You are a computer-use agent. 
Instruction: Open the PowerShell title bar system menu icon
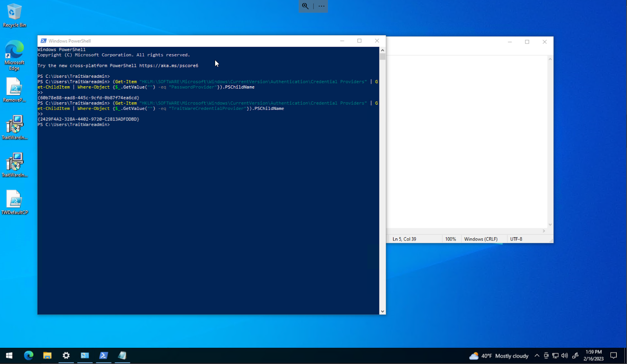click(43, 41)
